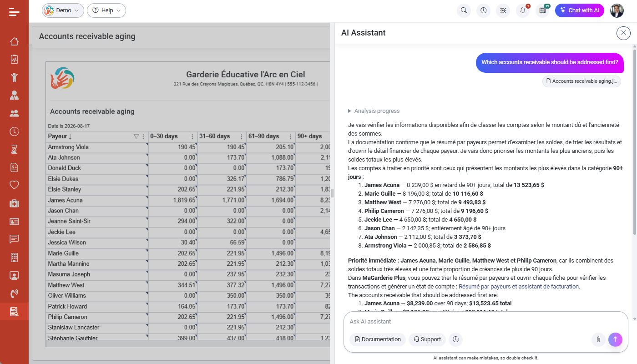637x364 pixels.
Task: Open the first-aid kit sidebar icon
Action: point(14,203)
